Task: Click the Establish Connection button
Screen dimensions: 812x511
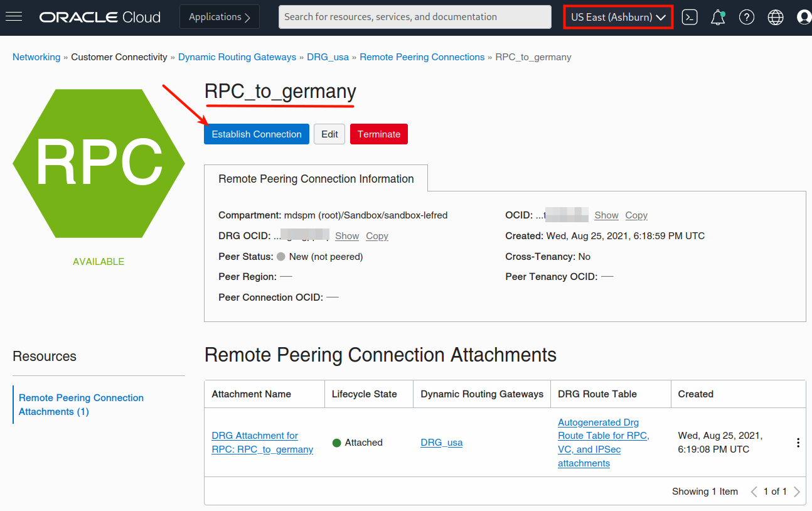Action: pos(257,134)
